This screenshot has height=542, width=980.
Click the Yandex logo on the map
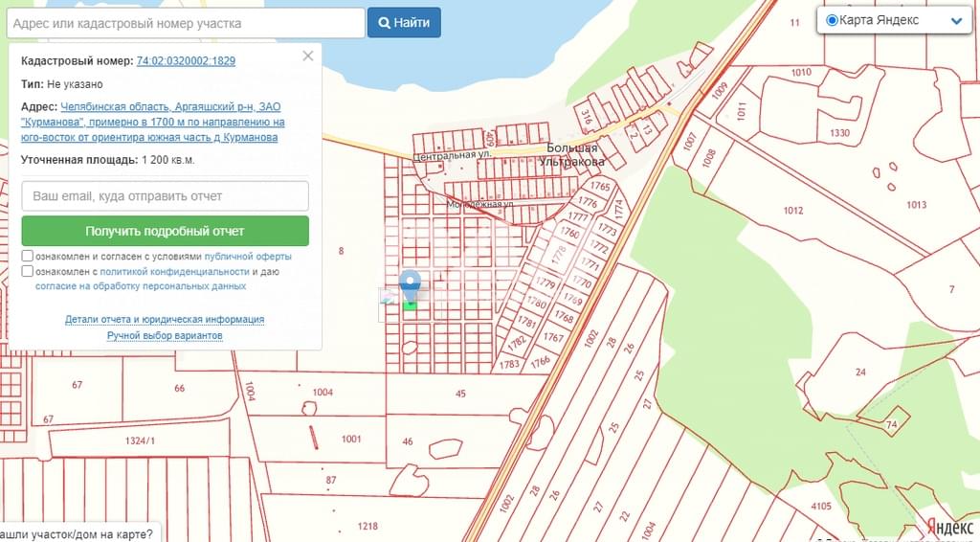click(949, 526)
